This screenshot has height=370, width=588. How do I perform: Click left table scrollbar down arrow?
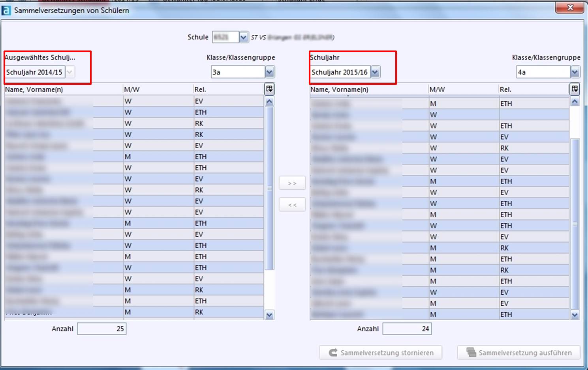click(269, 315)
